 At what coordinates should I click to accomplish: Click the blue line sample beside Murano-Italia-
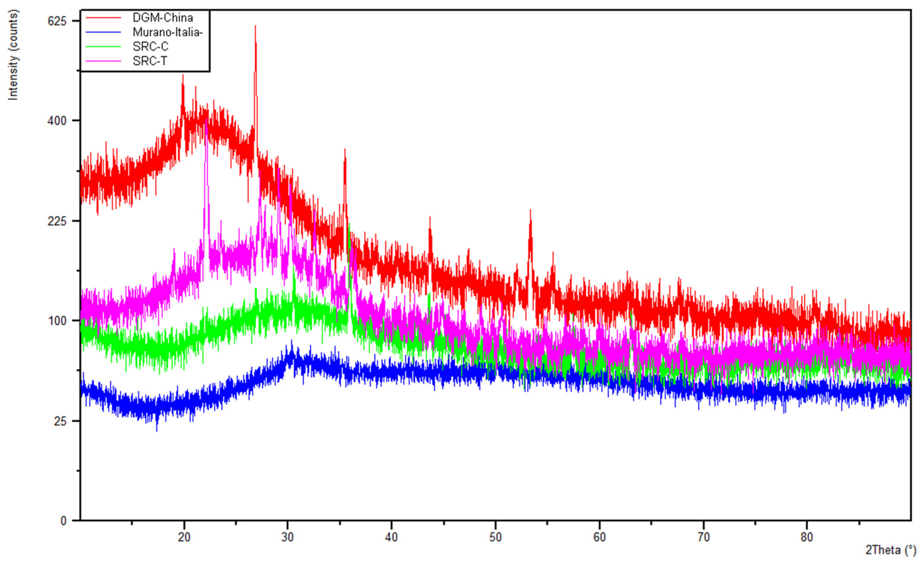pos(103,32)
